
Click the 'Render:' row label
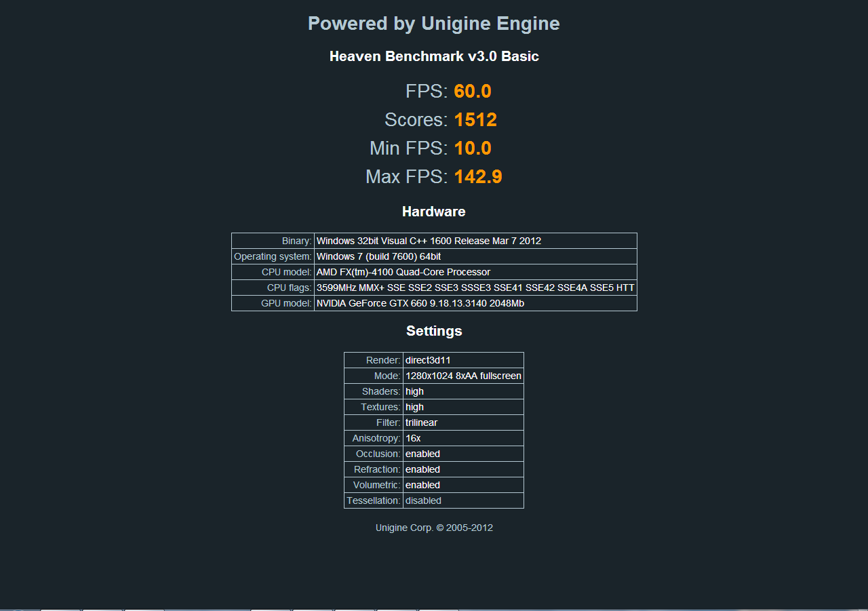tap(384, 360)
